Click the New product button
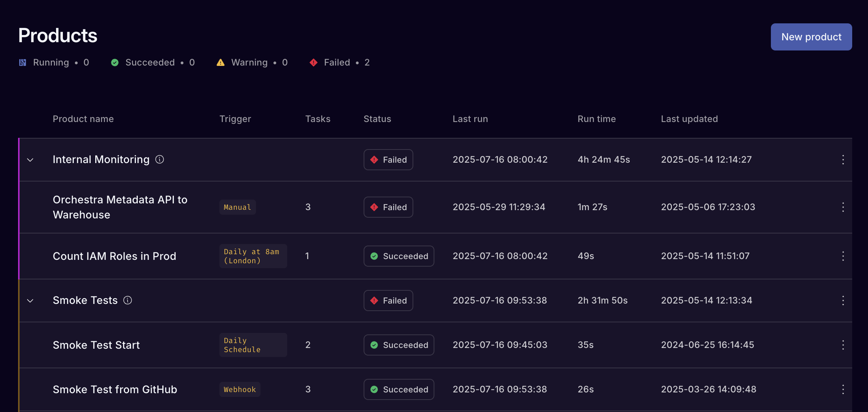 click(811, 37)
